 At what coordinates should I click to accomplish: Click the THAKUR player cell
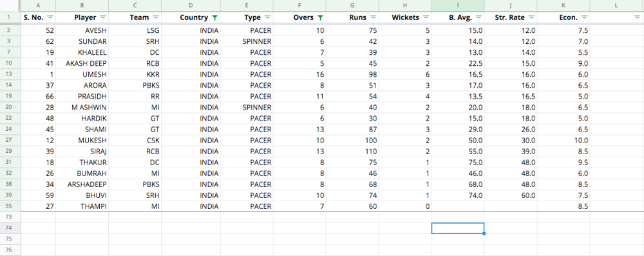[x=82, y=162]
